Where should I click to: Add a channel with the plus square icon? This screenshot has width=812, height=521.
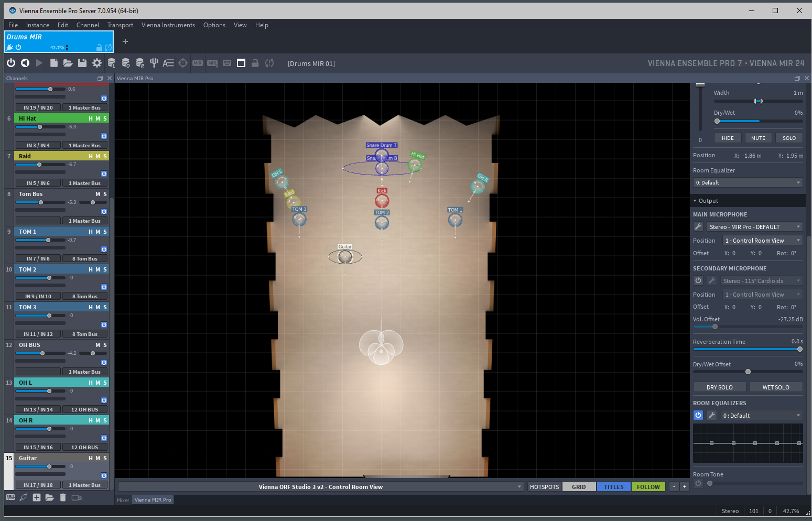pyautogui.click(x=37, y=497)
